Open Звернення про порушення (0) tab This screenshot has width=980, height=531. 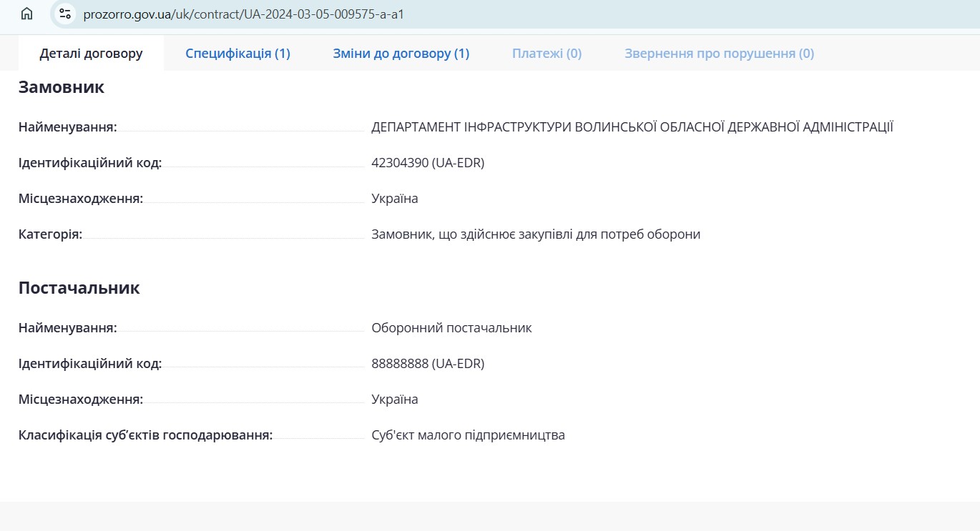pos(719,54)
